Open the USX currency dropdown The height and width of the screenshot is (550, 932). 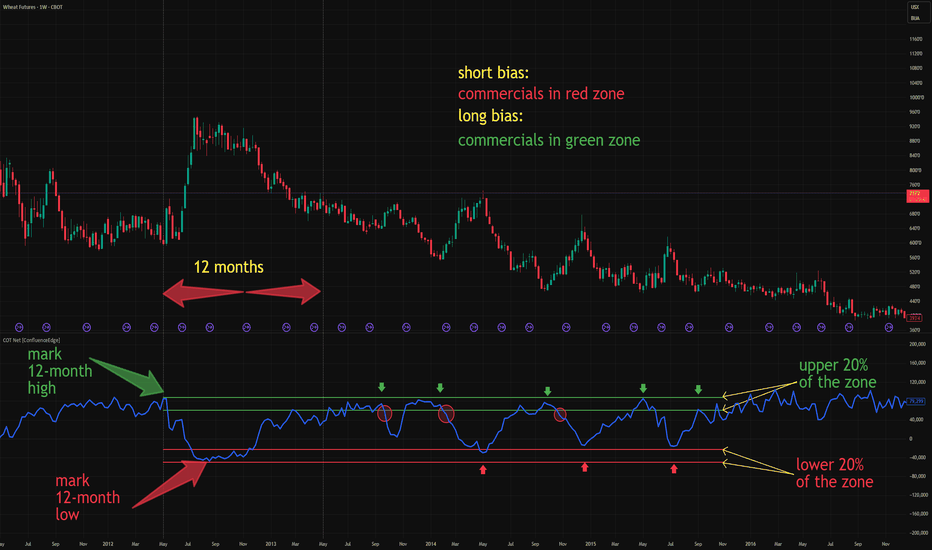(915, 7)
